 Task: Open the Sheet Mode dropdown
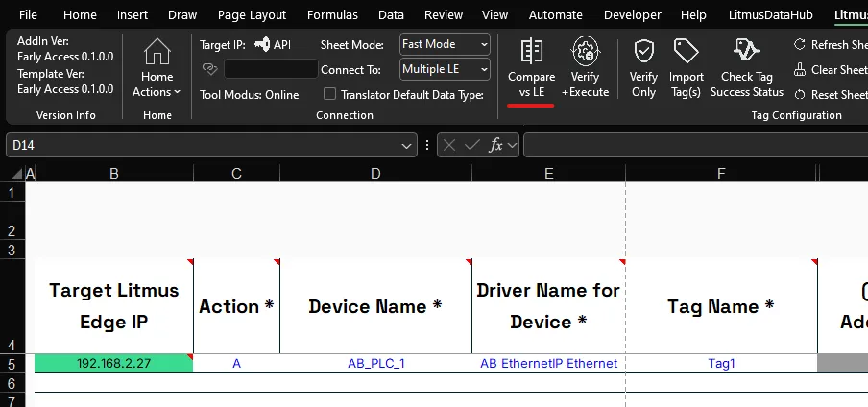[x=445, y=44]
